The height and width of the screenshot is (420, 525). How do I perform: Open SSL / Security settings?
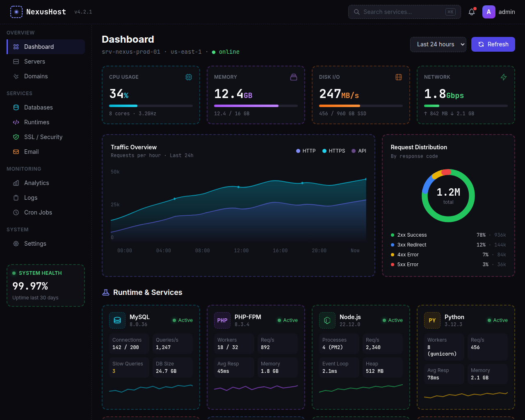(x=44, y=137)
